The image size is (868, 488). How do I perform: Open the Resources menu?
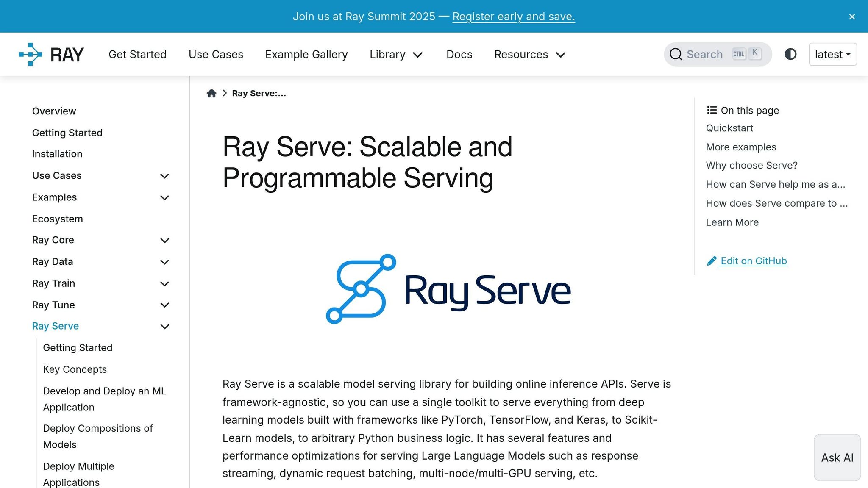click(x=529, y=54)
